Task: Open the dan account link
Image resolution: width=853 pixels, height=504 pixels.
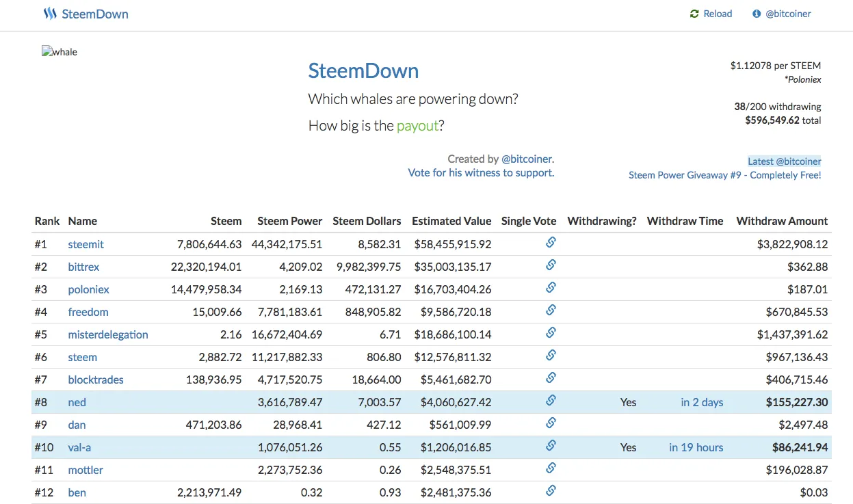Action: tap(77, 425)
